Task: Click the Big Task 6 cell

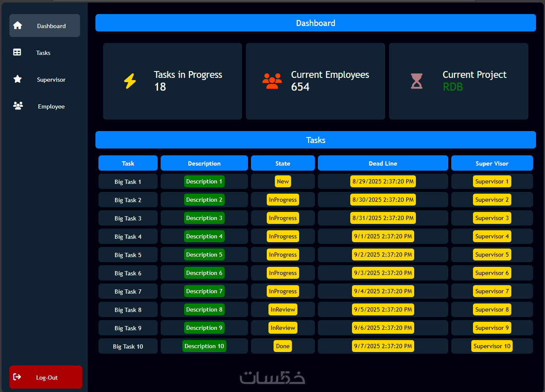Action: [128, 273]
